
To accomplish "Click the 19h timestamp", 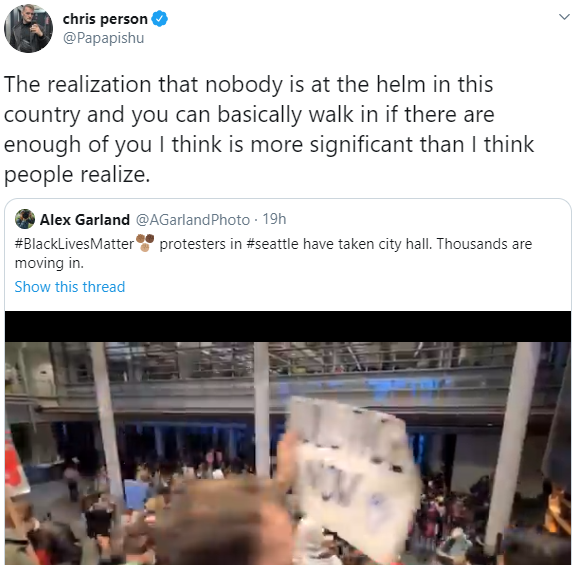I will (274, 219).
